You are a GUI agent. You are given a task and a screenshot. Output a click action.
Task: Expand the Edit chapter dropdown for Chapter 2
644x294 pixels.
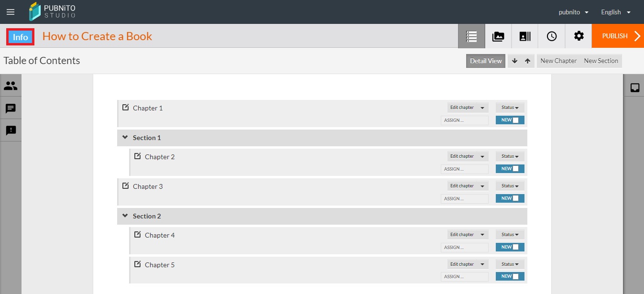click(x=468, y=156)
